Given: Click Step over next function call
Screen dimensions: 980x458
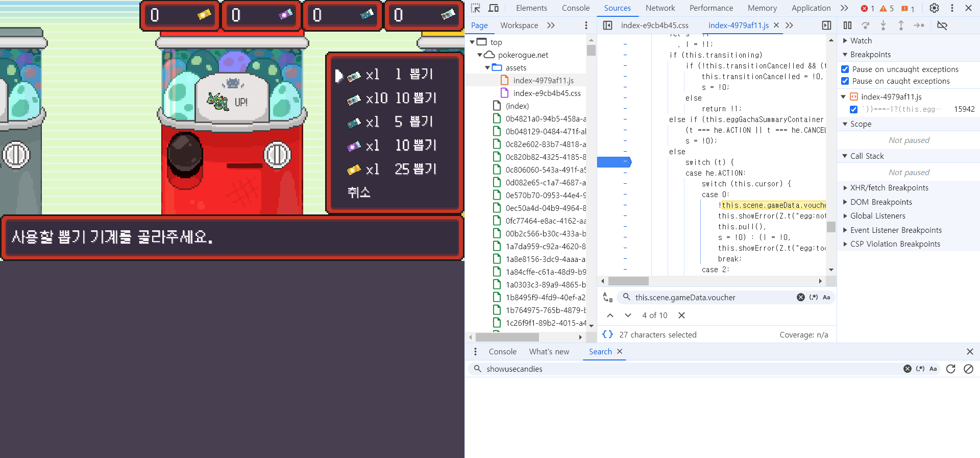Looking at the screenshot, I should pos(865,26).
